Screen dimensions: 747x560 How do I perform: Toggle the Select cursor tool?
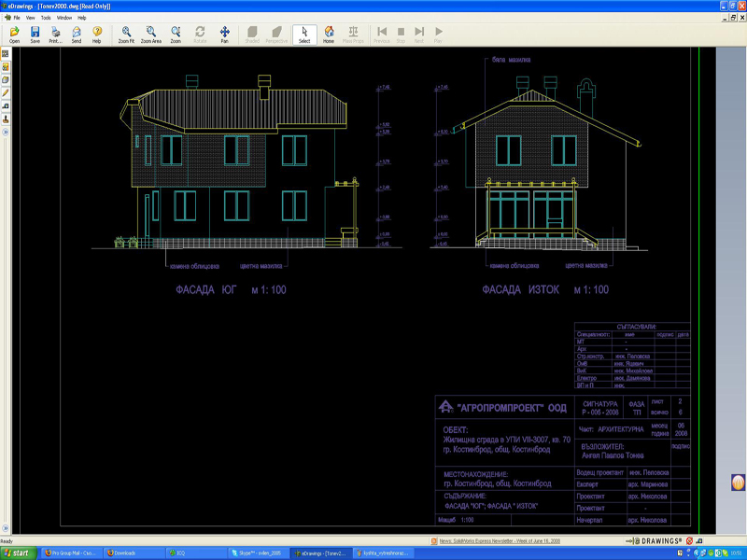[x=304, y=35]
